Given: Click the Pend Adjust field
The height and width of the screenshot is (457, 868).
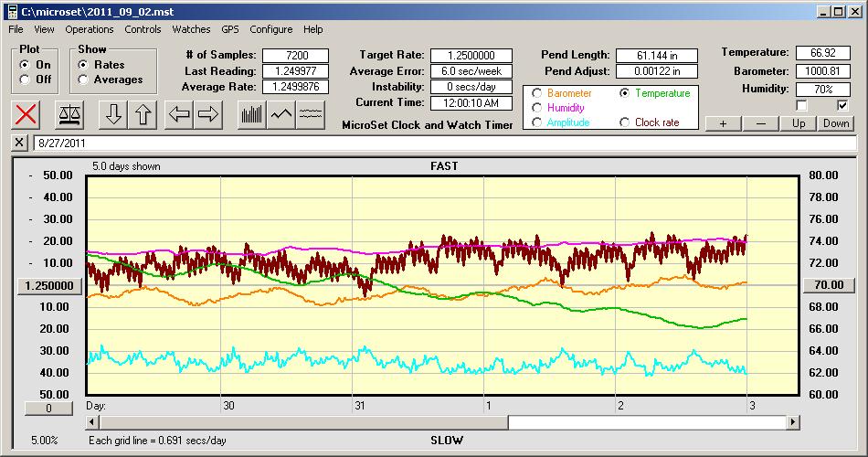Looking at the screenshot, I should pyautogui.click(x=657, y=71).
